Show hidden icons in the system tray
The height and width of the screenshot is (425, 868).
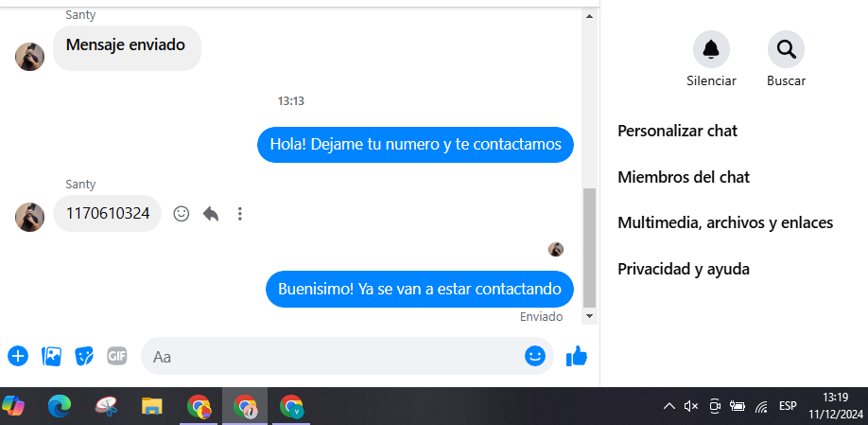point(668,407)
